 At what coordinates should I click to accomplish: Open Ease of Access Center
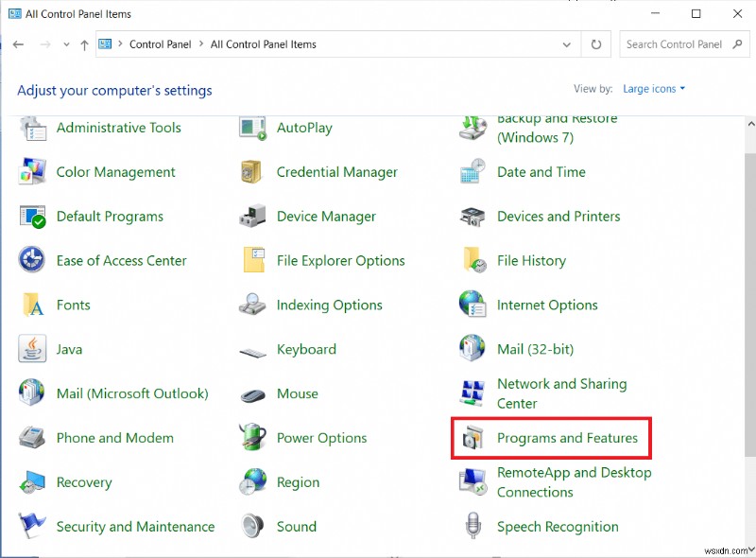[122, 260]
